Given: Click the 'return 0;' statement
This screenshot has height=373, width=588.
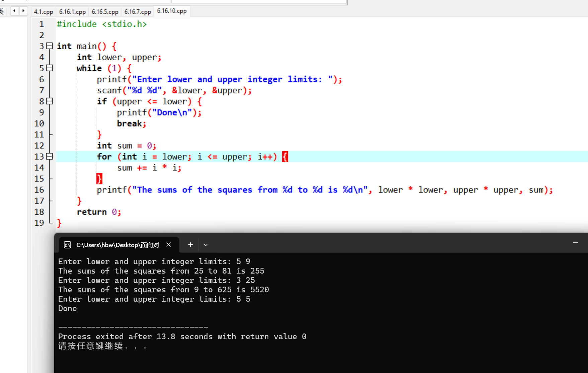Looking at the screenshot, I should (99, 212).
